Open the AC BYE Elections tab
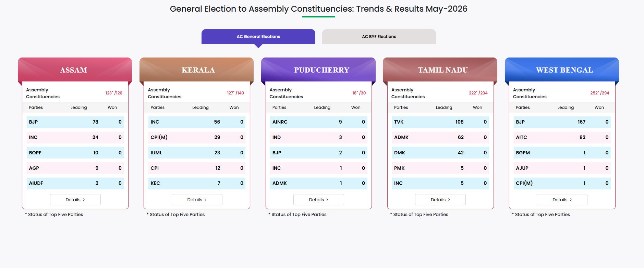Screen dimensions: 644x268 coord(379,37)
